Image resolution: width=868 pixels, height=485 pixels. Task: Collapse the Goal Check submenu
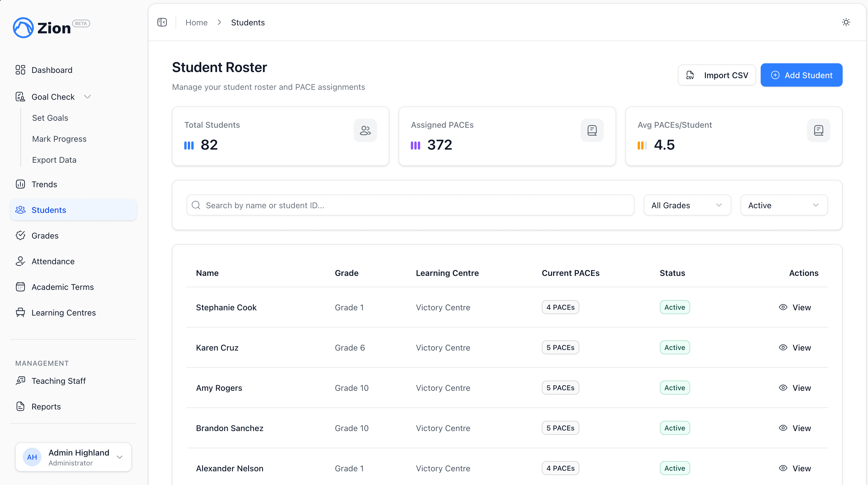(88, 97)
